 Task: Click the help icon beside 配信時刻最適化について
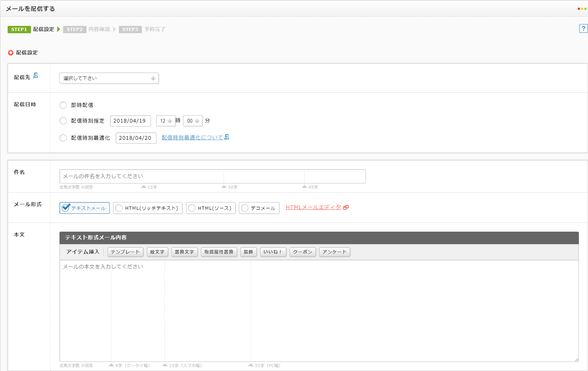coord(227,137)
